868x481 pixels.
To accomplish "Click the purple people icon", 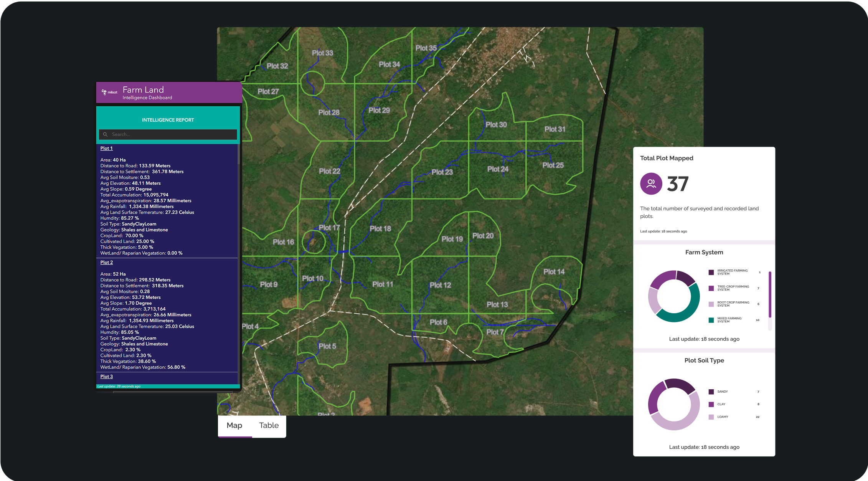I will point(651,183).
